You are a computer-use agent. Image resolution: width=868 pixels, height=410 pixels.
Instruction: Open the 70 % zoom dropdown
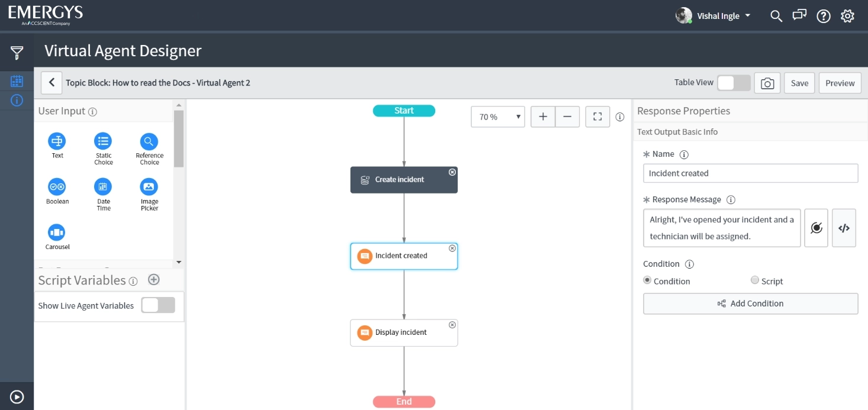[x=498, y=117]
